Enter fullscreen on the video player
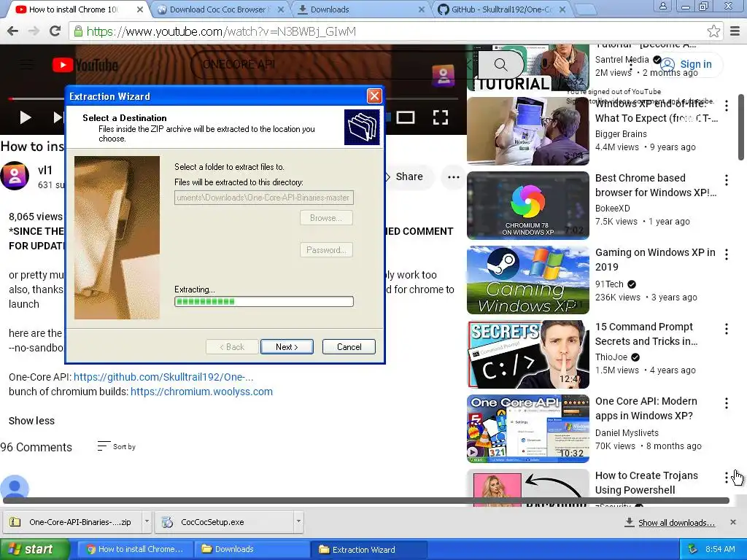This screenshot has height=560, width=747. [x=440, y=117]
